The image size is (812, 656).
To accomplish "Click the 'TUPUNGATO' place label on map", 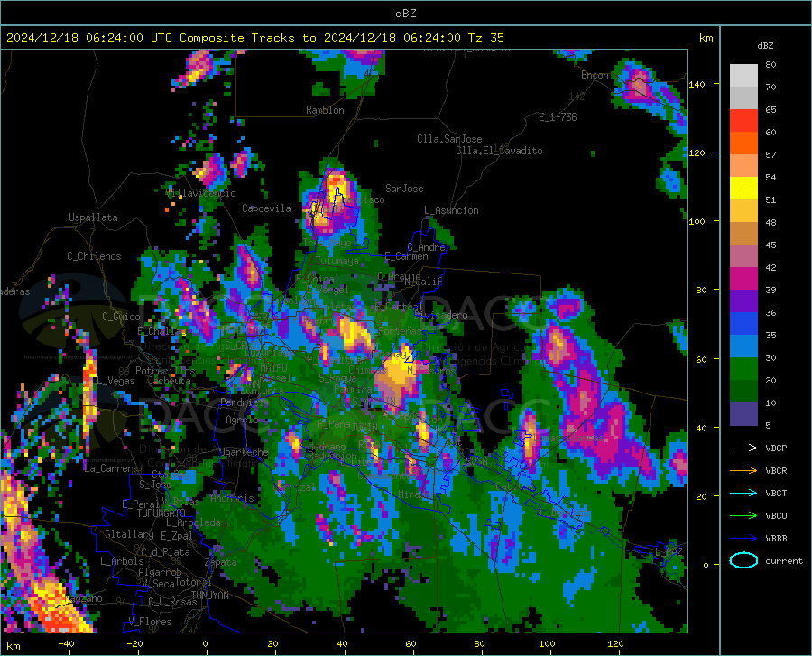I will coord(161,513).
